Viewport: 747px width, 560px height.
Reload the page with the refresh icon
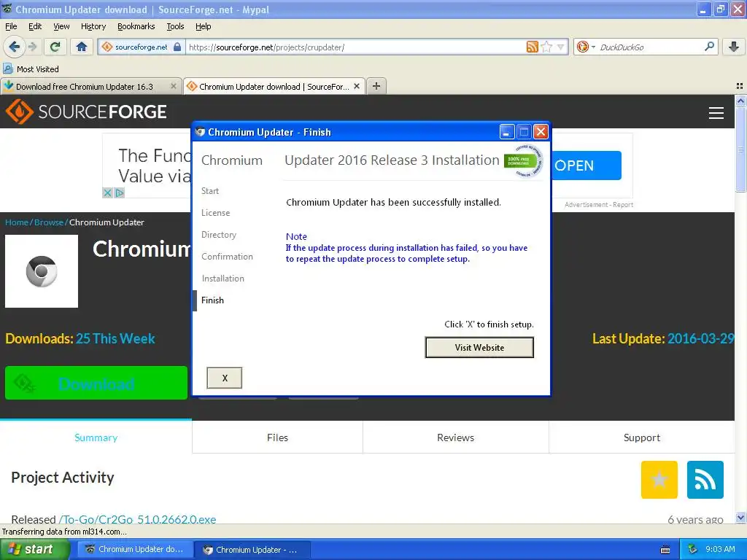click(x=55, y=47)
